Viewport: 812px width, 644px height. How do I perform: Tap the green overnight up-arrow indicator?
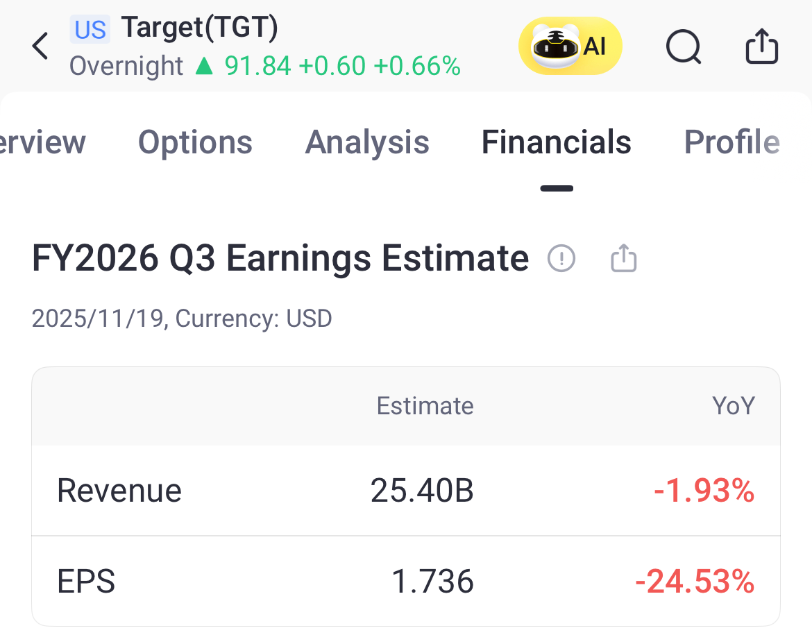203,67
